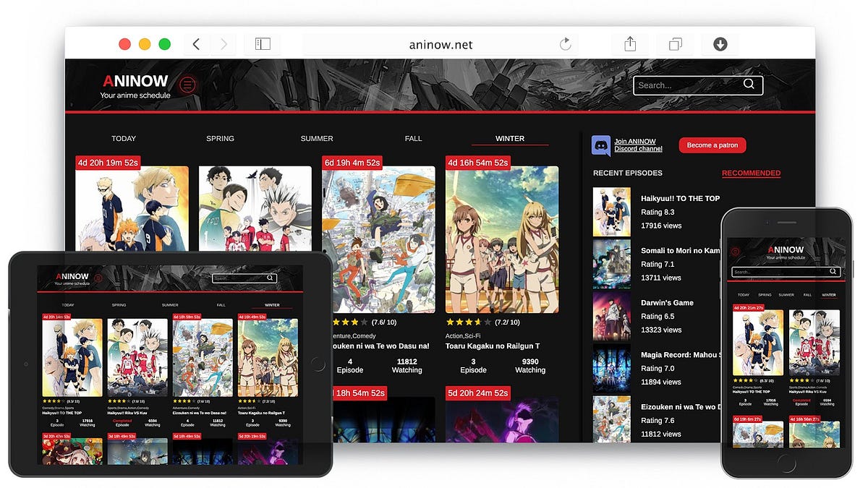Click the Eizouken poster in browser grid

pyautogui.click(x=378, y=239)
